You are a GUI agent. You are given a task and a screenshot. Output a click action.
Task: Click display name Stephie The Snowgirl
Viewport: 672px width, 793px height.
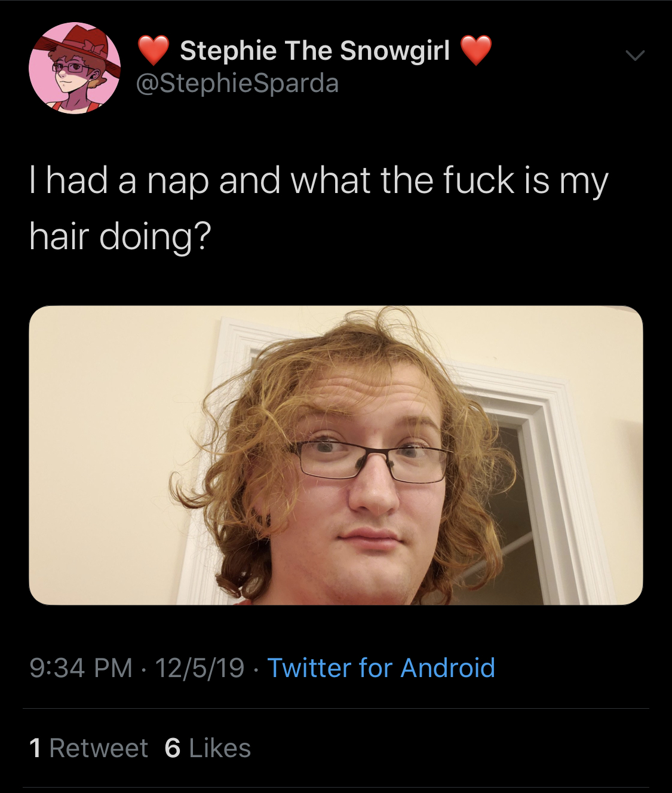pos(315,51)
